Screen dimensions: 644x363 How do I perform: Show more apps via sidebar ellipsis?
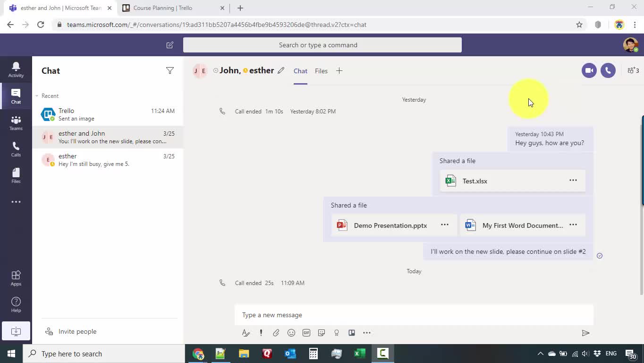[x=16, y=202]
